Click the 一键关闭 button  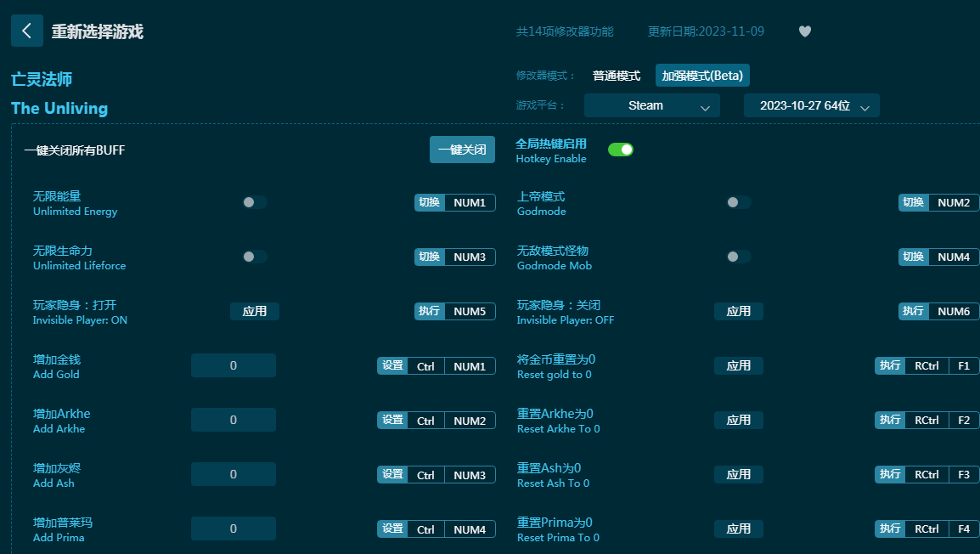pyautogui.click(x=462, y=150)
